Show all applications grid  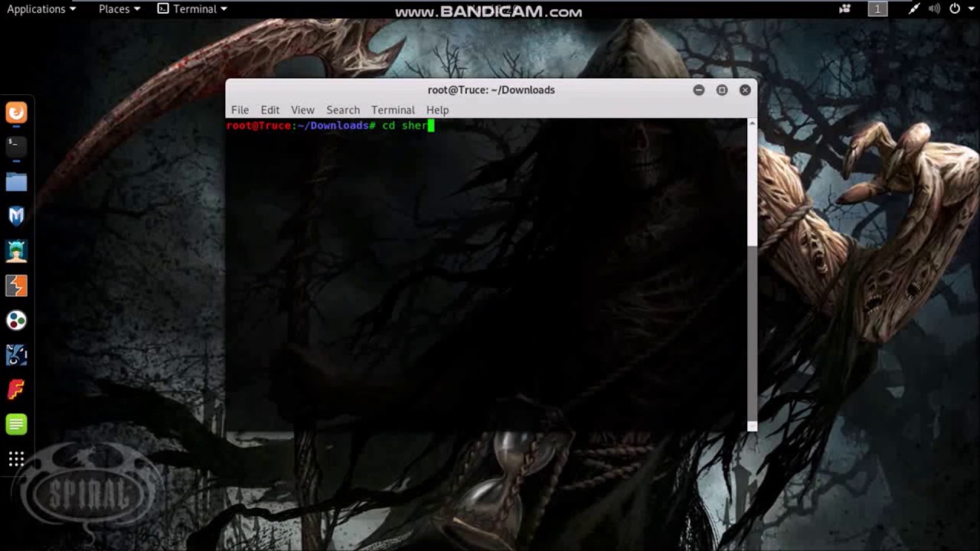coord(16,459)
